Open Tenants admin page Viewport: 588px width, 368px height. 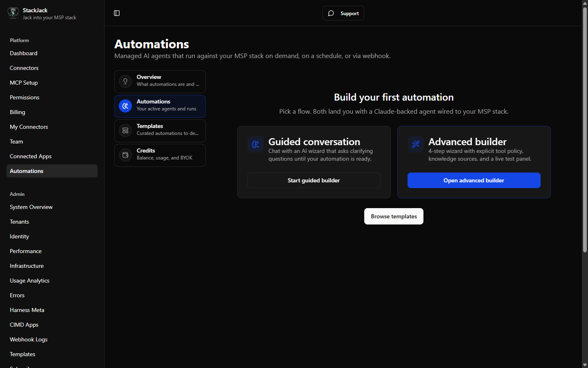pos(52,222)
